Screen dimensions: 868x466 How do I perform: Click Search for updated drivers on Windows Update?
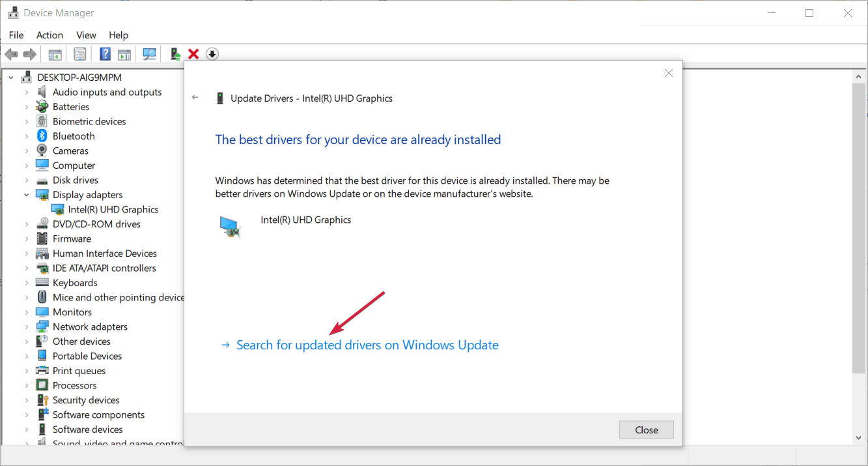click(367, 344)
